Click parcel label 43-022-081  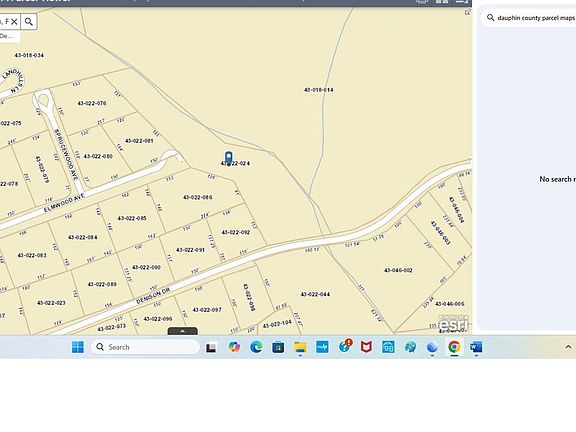pyautogui.click(x=139, y=141)
